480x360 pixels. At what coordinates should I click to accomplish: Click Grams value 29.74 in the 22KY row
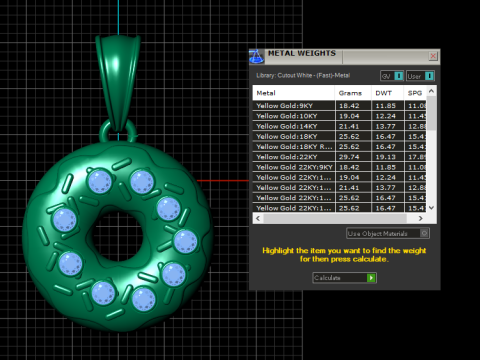click(349, 157)
